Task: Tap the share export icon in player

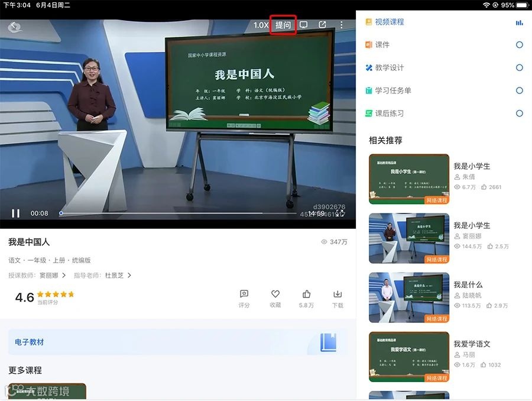Action: [322, 24]
